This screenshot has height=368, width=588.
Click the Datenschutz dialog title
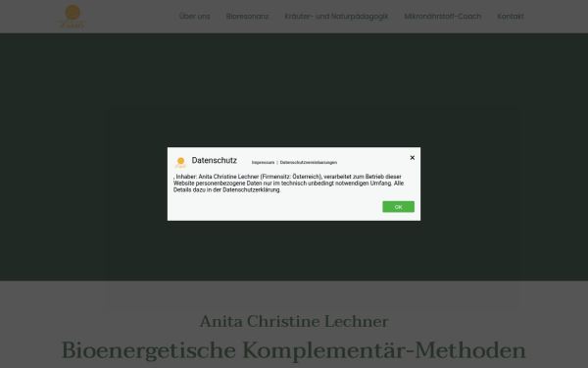pos(214,160)
